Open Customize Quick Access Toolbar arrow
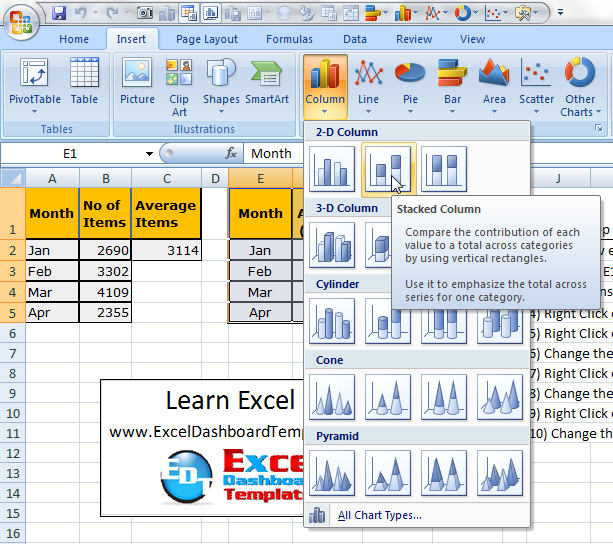The height and width of the screenshot is (544, 613). click(560, 13)
